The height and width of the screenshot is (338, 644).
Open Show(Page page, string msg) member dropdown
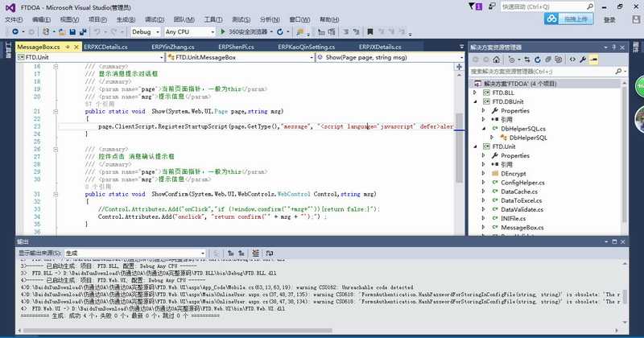(x=390, y=57)
